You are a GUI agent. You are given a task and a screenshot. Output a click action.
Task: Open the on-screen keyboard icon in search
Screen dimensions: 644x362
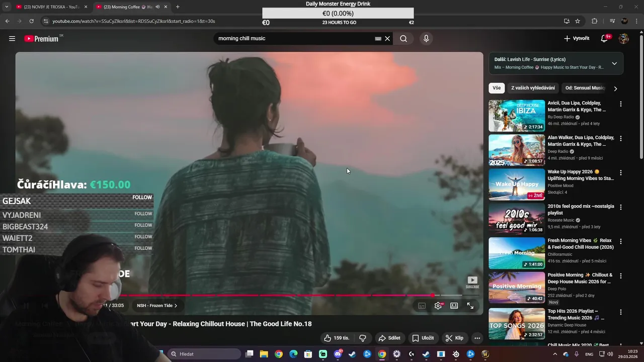tap(378, 38)
